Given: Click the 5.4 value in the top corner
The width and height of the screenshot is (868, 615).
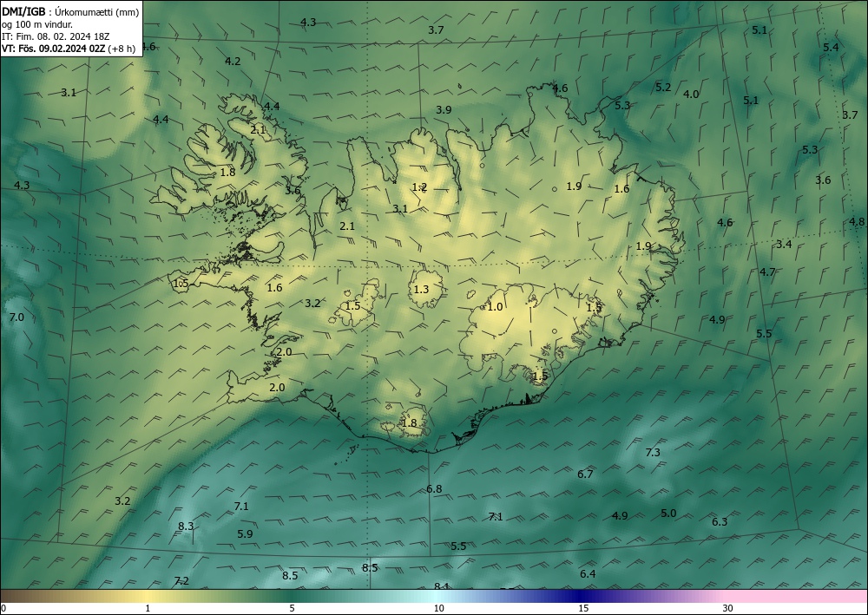Looking at the screenshot, I should (x=831, y=48).
